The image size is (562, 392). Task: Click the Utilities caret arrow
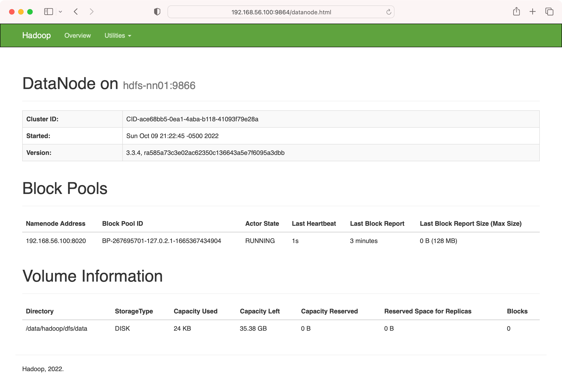click(130, 36)
